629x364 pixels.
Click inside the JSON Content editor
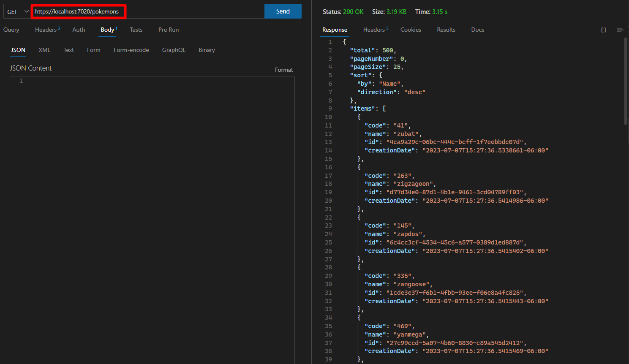click(x=152, y=211)
